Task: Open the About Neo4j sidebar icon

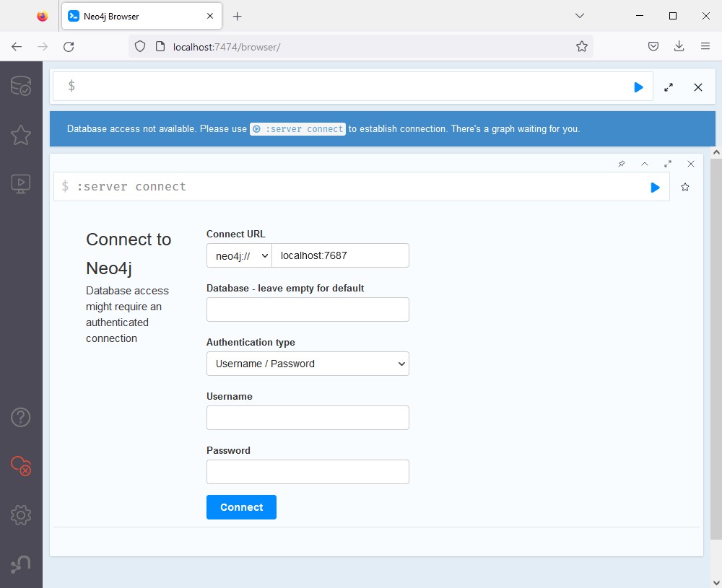Action: [x=21, y=564]
